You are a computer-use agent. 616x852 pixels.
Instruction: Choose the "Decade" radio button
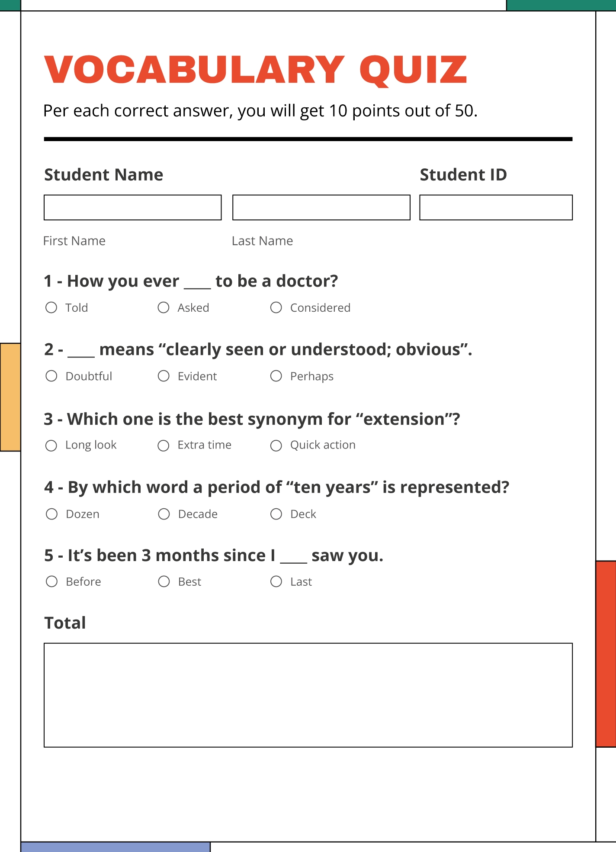point(164,514)
